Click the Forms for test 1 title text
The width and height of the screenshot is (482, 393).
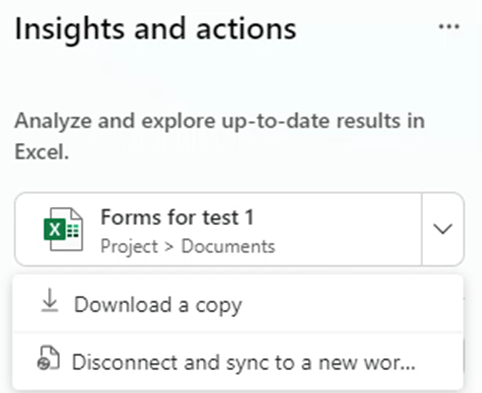177,217
